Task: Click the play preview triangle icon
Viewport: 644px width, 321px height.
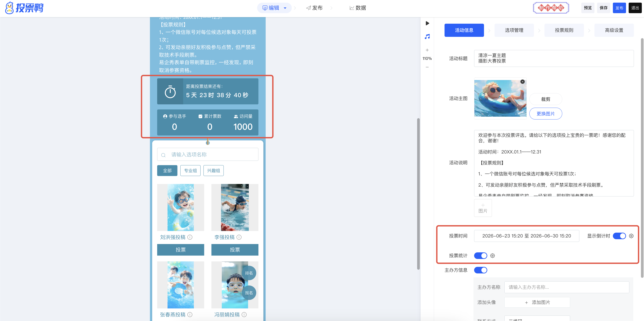Action: pos(427,23)
